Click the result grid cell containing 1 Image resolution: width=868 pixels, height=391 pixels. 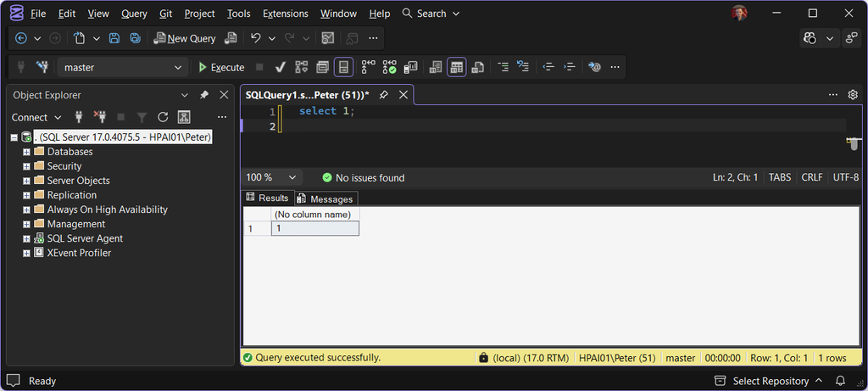point(315,228)
